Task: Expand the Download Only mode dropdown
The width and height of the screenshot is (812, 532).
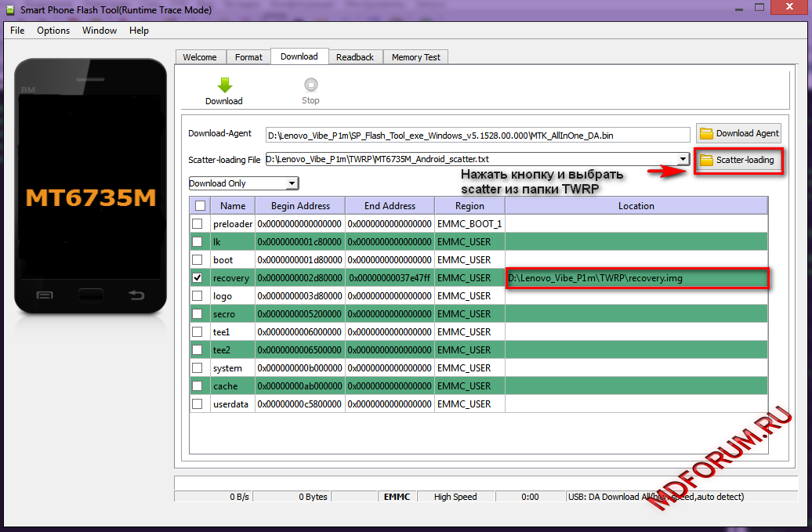Action: 292,183
